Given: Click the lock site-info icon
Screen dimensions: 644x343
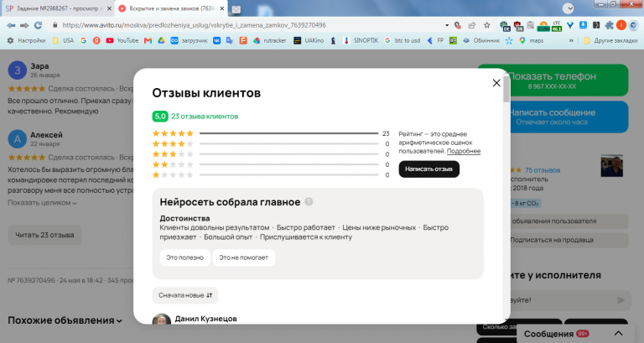Looking at the screenshot, I should (55, 25).
